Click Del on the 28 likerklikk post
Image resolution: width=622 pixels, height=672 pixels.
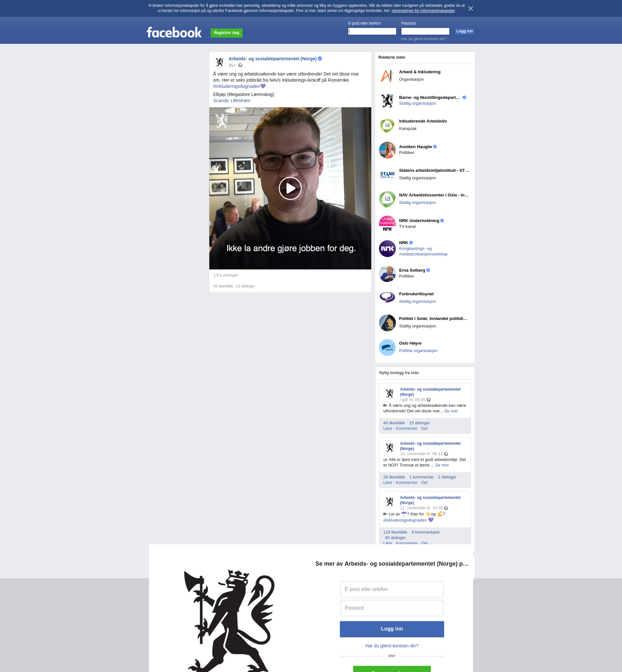point(424,483)
